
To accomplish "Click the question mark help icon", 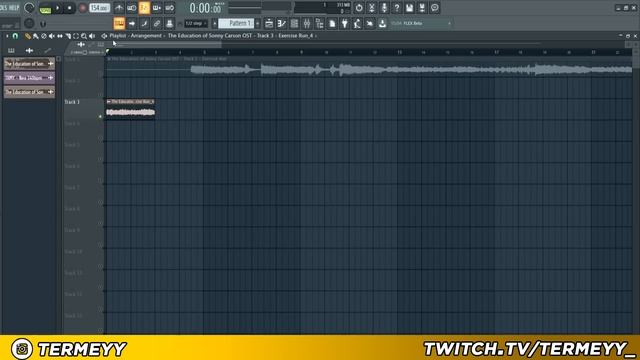I will 397,8.
